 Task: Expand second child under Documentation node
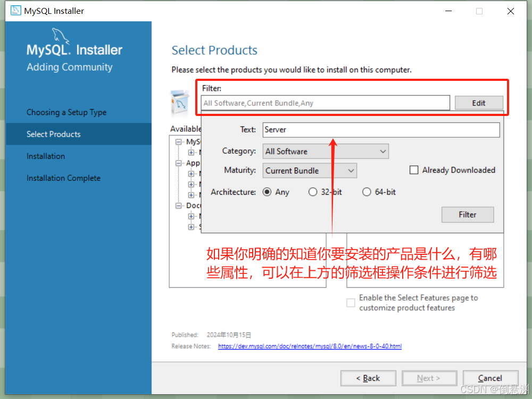[x=192, y=227]
